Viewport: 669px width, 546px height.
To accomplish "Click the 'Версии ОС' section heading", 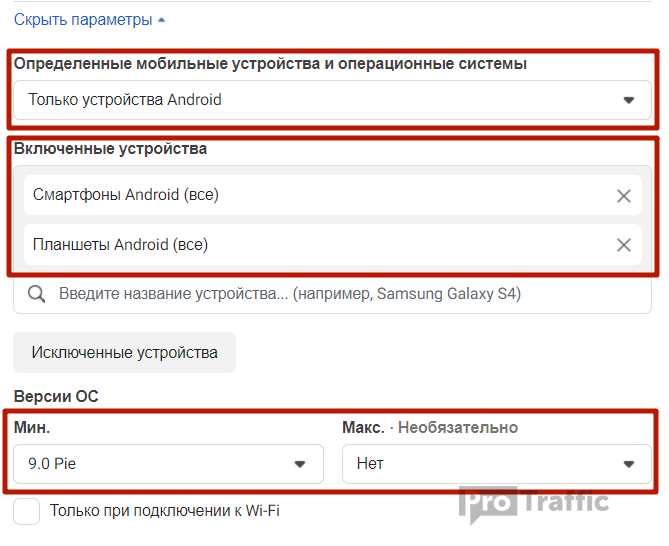I will pyautogui.click(x=56, y=397).
